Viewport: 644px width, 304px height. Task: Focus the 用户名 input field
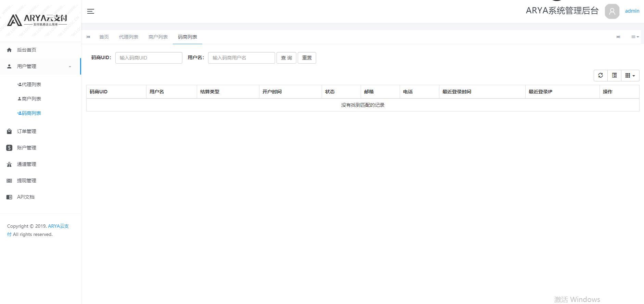coord(242,58)
